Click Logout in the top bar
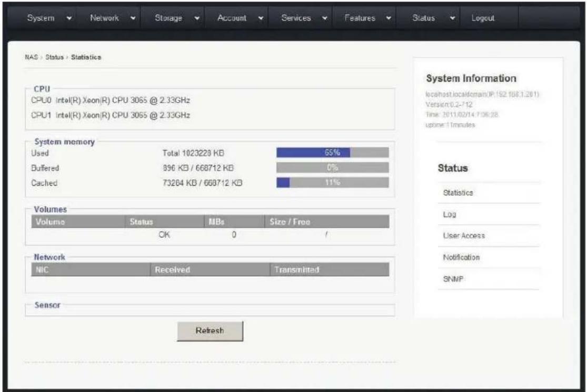The width and height of the screenshot is (587, 392). click(x=483, y=18)
